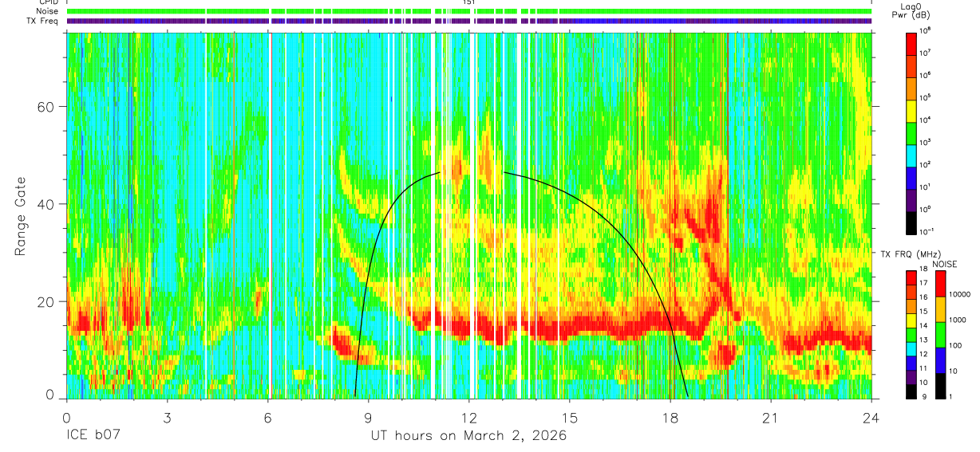The height and width of the screenshot is (452, 980).
Task: Click the '18' label on TX FRQ colorbar
Action: (x=922, y=269)
